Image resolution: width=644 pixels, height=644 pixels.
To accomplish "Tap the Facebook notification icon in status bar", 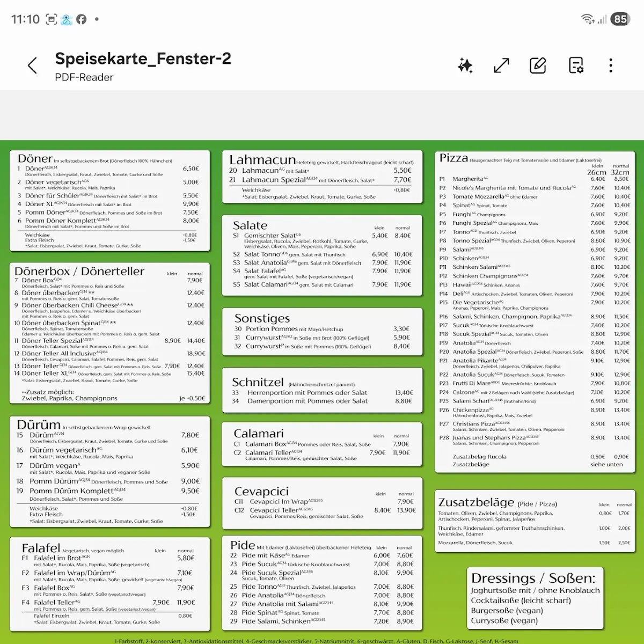I will pyautogui.click(x=82, y=19).
